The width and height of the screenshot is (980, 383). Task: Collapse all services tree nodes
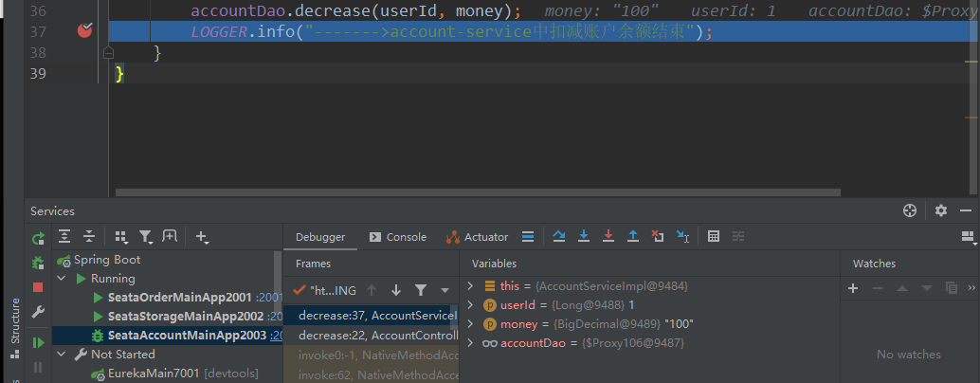coord(89,236)
